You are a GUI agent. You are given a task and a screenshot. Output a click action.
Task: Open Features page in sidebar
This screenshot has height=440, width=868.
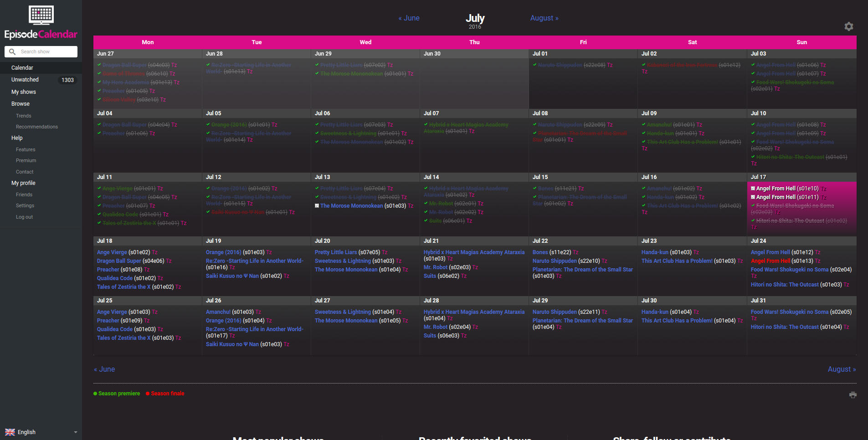pos(26,150)
